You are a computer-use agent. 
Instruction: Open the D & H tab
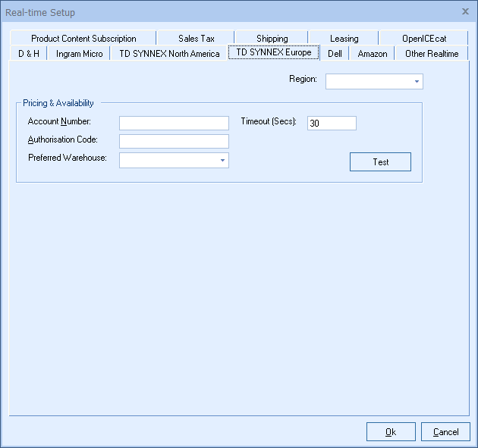pyautogui.click(x=29, y=54)
